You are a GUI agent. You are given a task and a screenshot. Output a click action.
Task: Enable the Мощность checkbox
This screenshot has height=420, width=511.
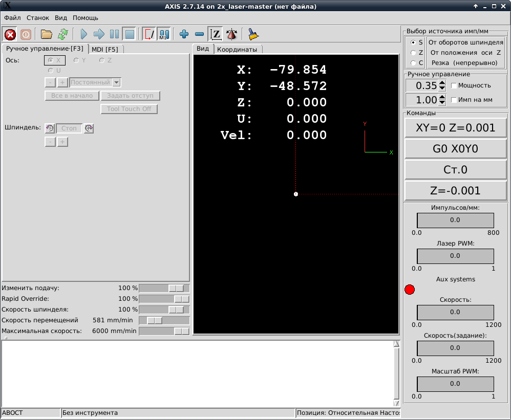[454, 85]
